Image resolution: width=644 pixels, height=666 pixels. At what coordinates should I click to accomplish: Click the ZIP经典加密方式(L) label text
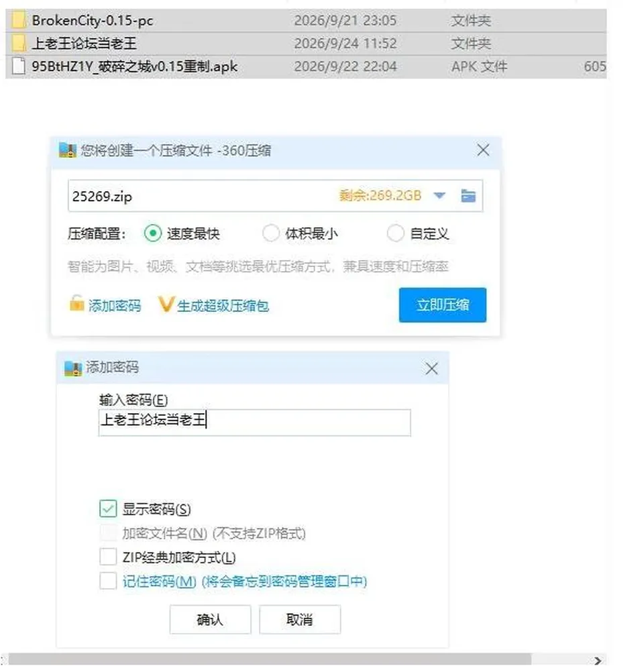click(x=179, y=557)
